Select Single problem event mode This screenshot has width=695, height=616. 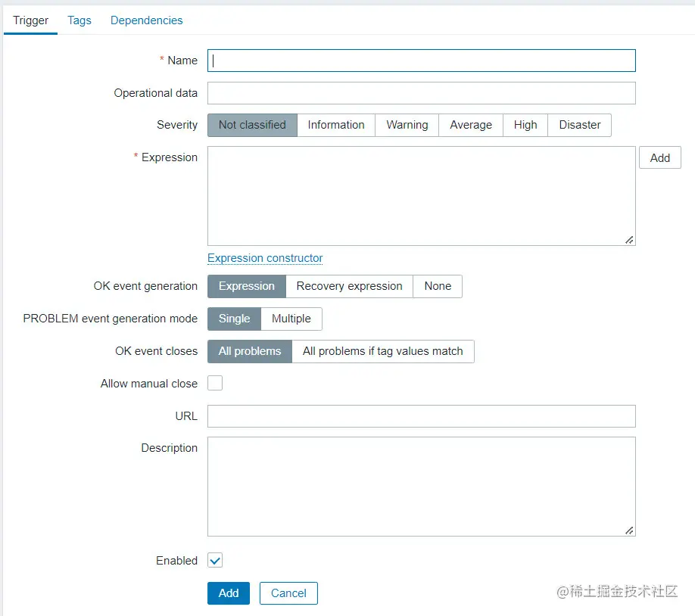(234, 319)
